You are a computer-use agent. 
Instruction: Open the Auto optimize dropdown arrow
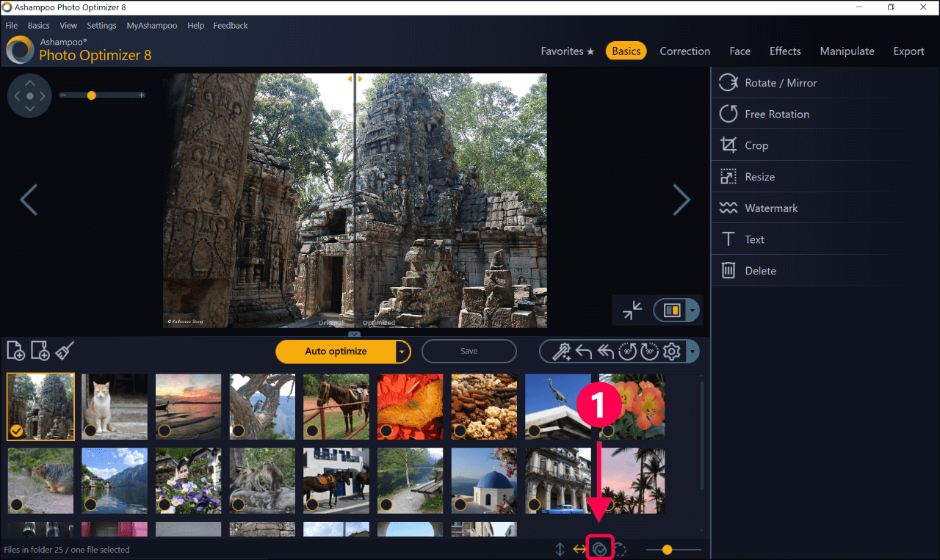click(402, 352)
